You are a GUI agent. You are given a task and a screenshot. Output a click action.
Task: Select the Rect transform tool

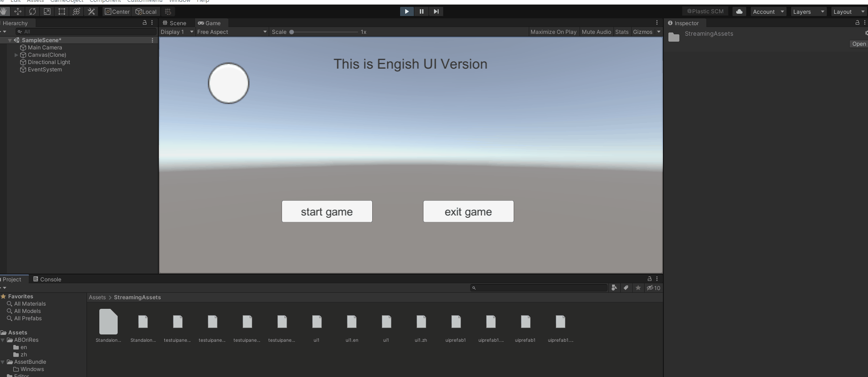tap(62, 11)
